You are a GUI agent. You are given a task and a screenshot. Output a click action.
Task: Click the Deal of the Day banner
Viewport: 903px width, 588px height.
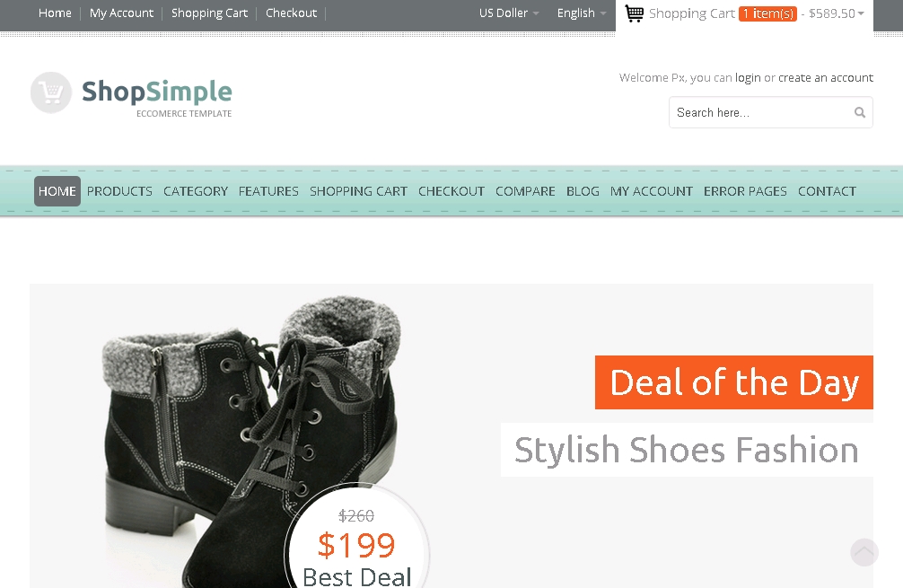733,382
